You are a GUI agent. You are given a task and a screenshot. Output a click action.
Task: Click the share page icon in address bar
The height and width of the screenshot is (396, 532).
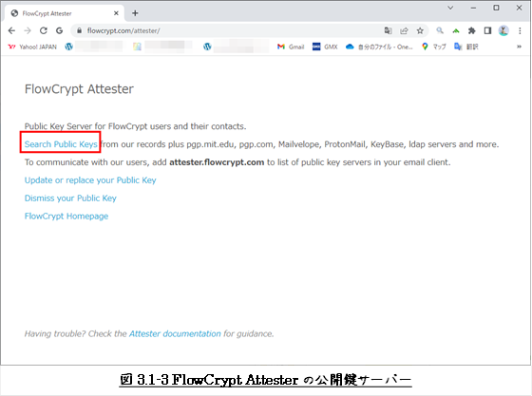click(404, 30)
